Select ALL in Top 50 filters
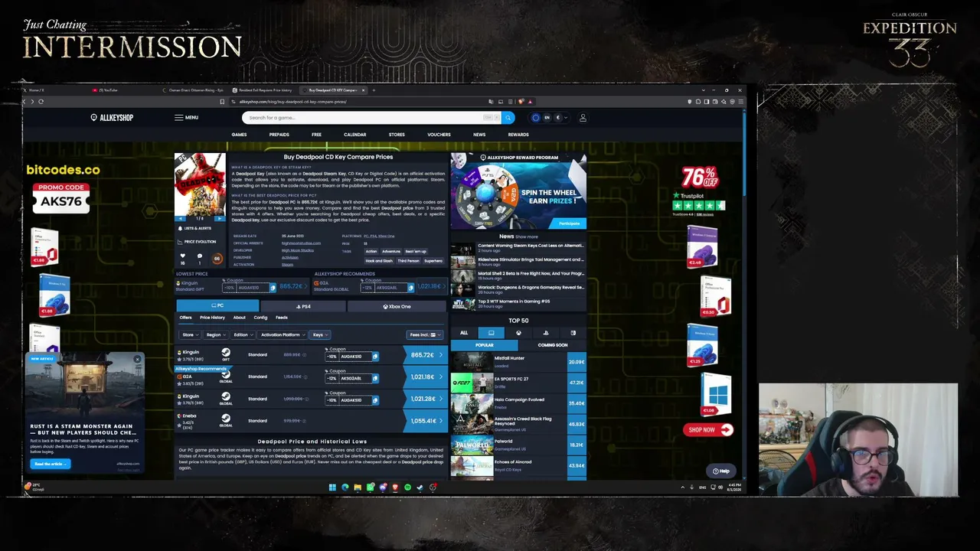 463,333
